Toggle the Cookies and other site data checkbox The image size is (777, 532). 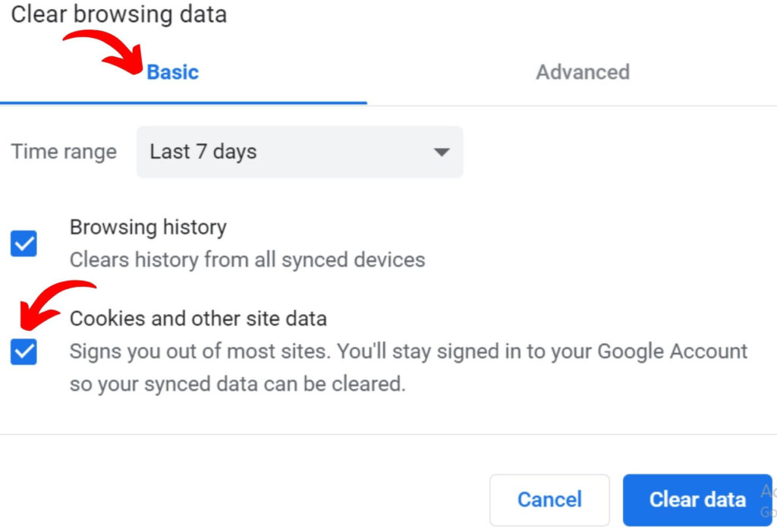coord(24,351)
